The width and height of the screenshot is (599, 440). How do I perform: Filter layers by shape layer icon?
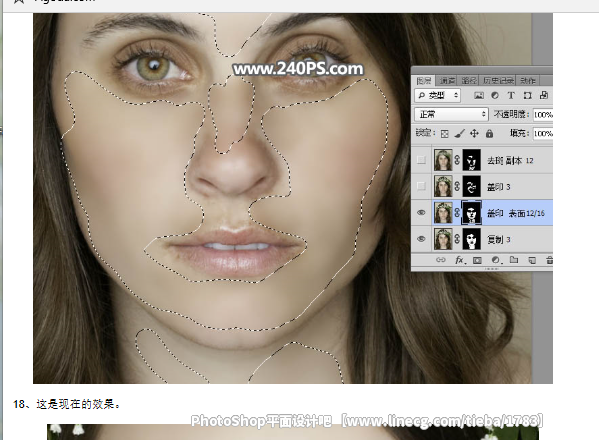pyautogui.click(x=528, y=95)
